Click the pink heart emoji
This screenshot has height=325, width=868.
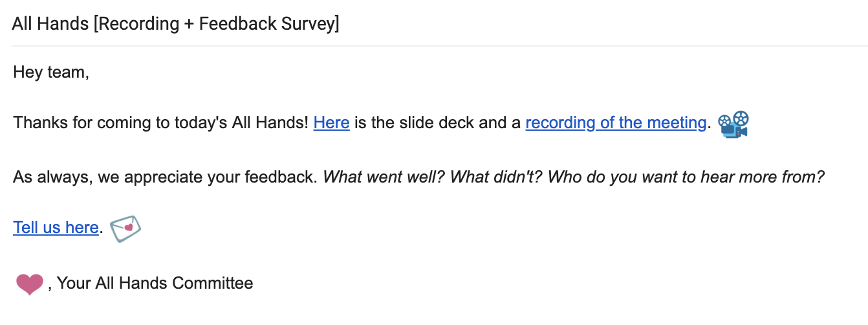click(x=29, y=284)
